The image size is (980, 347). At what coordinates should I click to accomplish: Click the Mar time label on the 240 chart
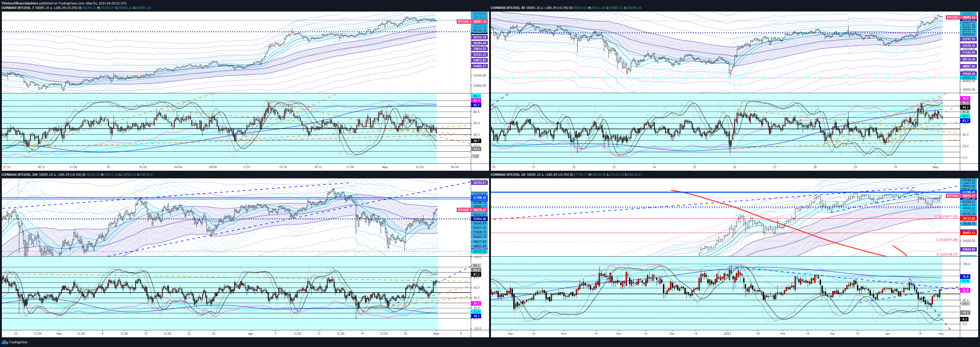(x=59, y=333)
